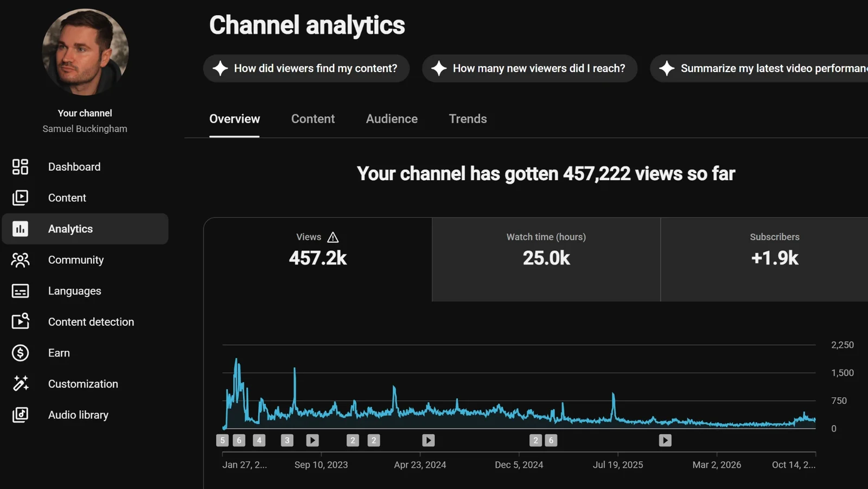Open Content detection icon in sidebar
Screen dimensions: 868x489
[20, 321]
